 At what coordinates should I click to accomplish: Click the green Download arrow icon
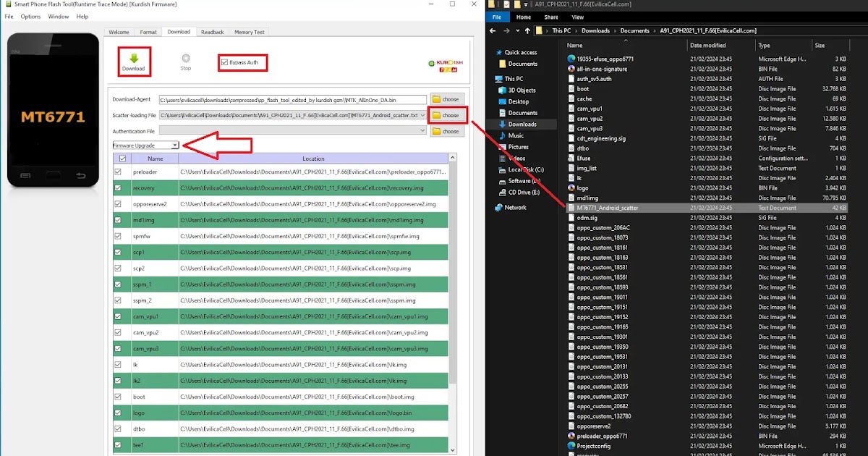click(133, 58)
